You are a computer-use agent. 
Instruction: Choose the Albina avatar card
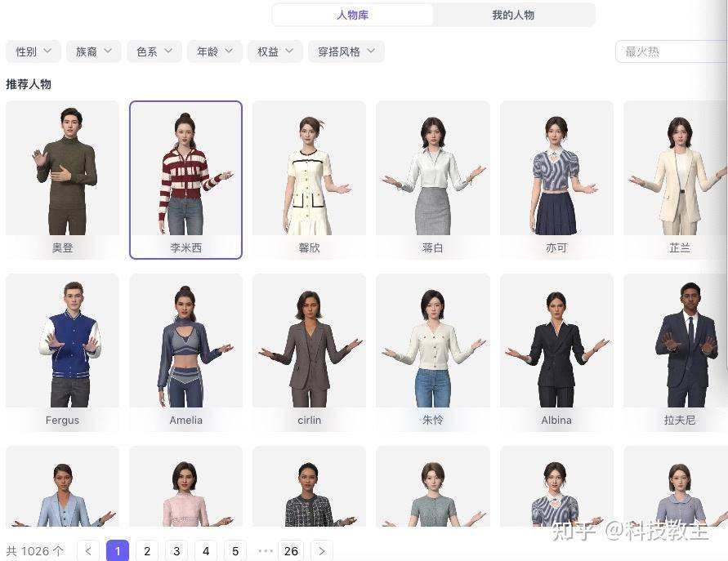(556, 353)
